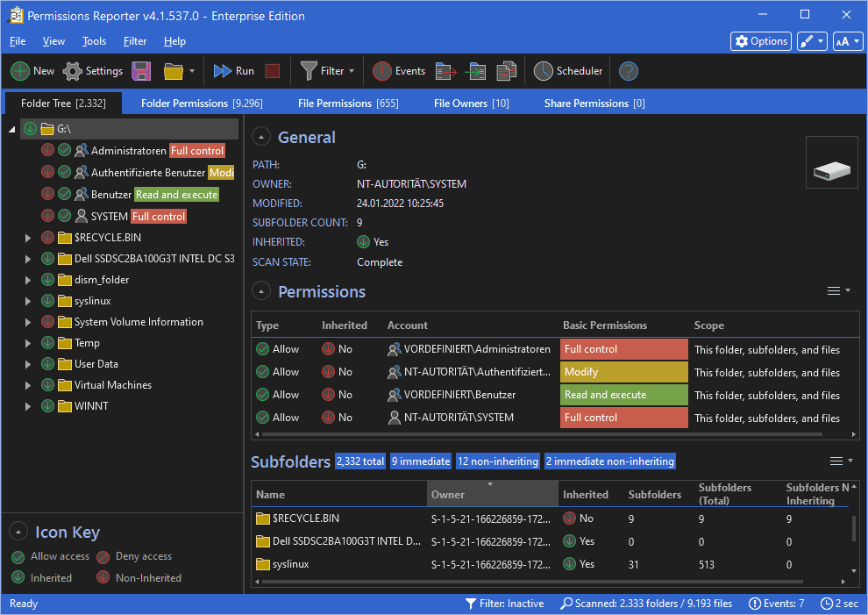Collapse the Permissions section
Image resolution: width=868 pixels, height=615 pixels.
[x=261, y=291]
